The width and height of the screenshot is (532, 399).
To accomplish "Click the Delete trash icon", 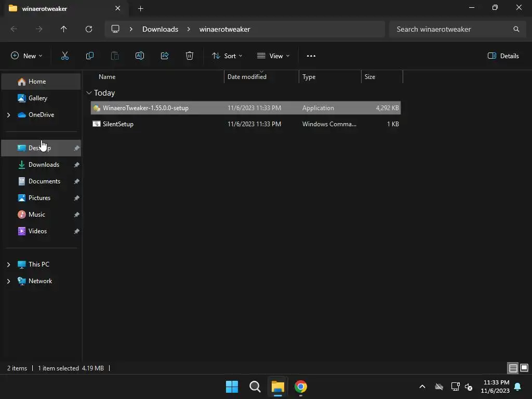I will 189,56.
